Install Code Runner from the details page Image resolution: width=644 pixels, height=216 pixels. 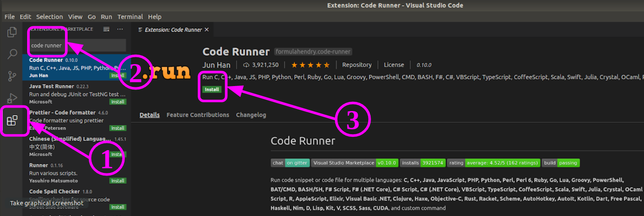coord(212,89)
